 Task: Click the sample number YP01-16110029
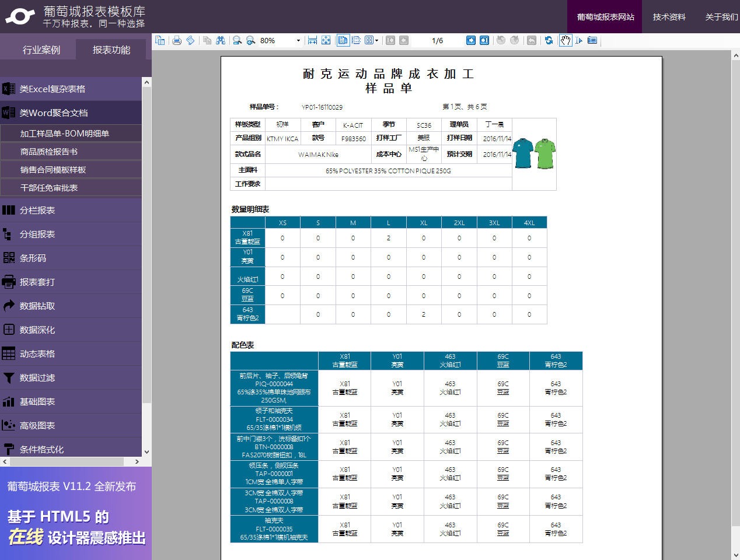tap(322, 107)
